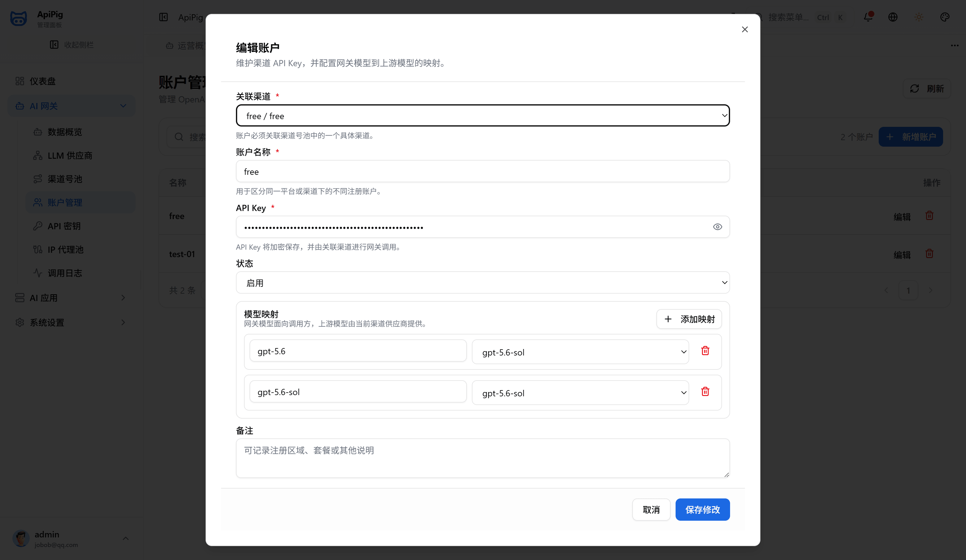The width and height of the screenshot is (966, 560).
Task: Reveal API Key with eye icon
Action: click(717, 227)
